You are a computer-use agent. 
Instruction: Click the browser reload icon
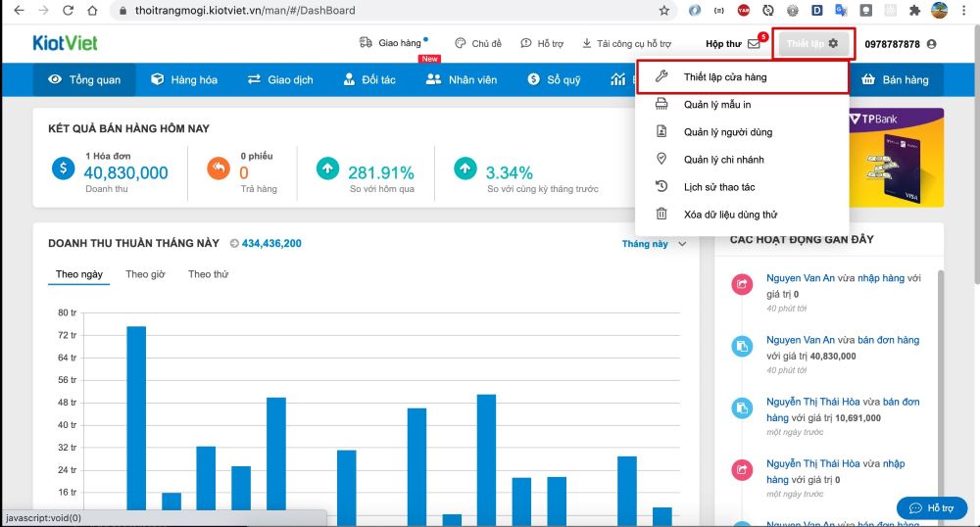point(67,11)
